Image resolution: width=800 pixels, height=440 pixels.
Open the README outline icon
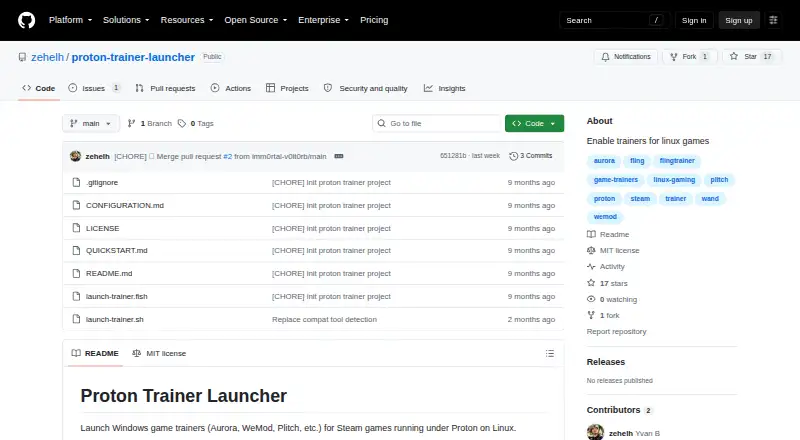[x=549, y=353]
